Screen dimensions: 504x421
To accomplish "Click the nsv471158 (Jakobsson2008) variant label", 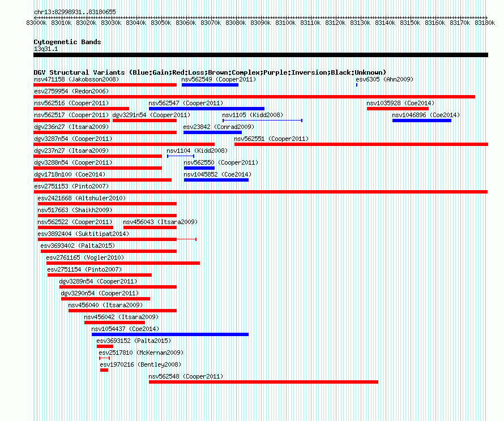I will [x=76, y=79].
